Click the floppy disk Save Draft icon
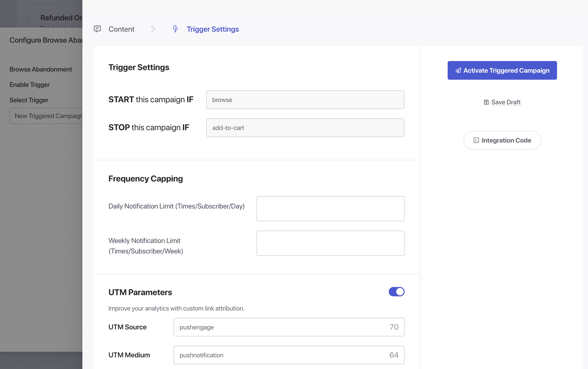588x369 pixels. 486,102
